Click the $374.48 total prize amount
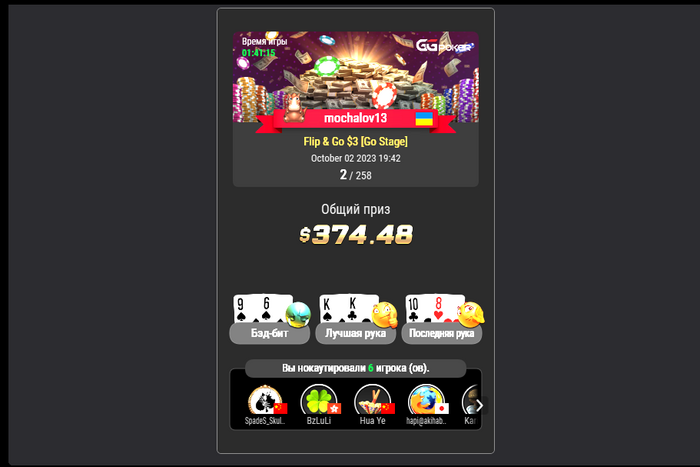The height and width of the screenshot is (467, 700). click(356, 234)
